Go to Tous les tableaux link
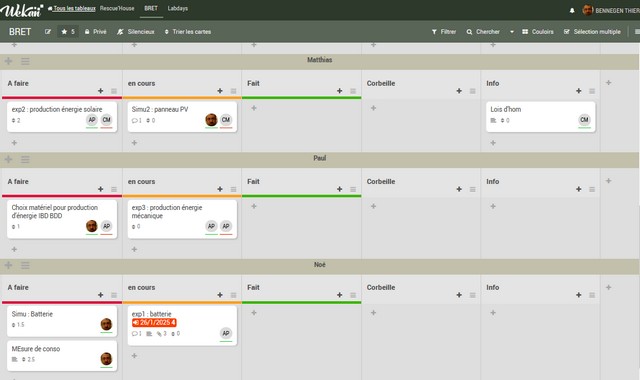The image size is (640, 380). click(72, 8)
